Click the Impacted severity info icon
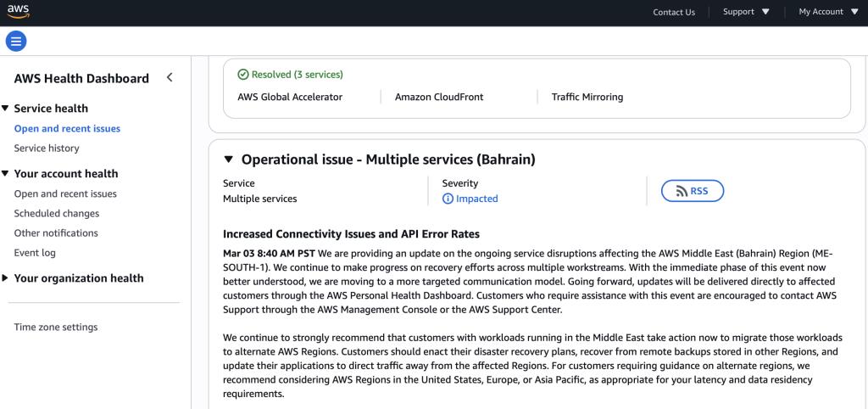 tap(448, 199)
